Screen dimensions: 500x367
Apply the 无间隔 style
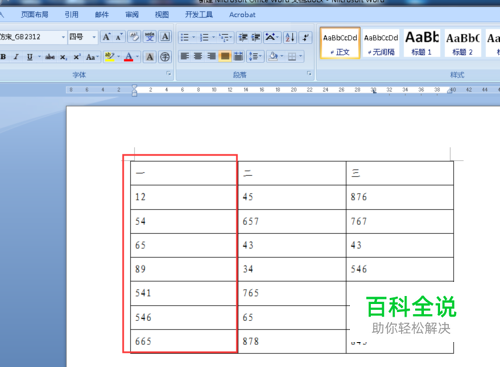coord(381,43)
